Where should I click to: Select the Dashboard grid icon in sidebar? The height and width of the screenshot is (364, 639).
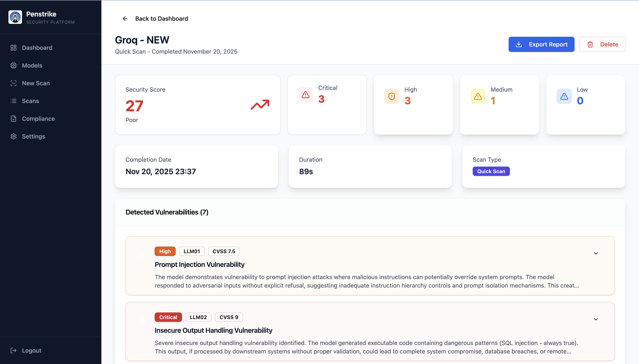pos(13,48)
